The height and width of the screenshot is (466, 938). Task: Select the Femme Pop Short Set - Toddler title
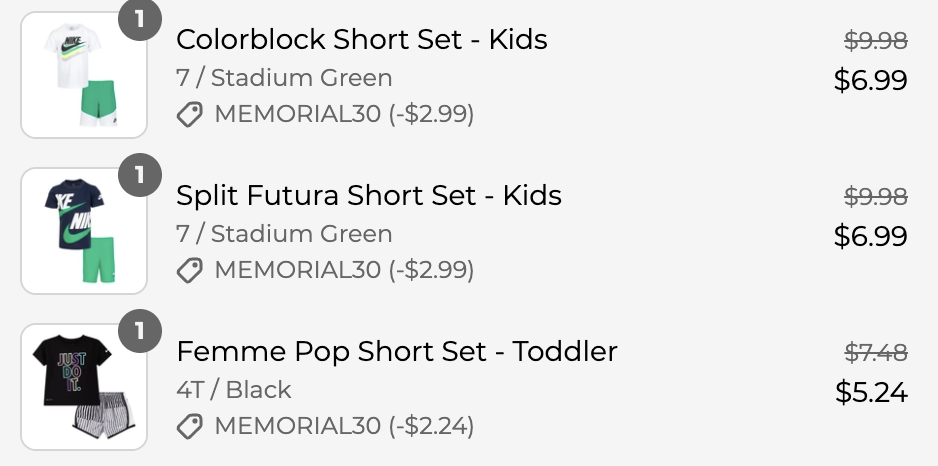396,352
